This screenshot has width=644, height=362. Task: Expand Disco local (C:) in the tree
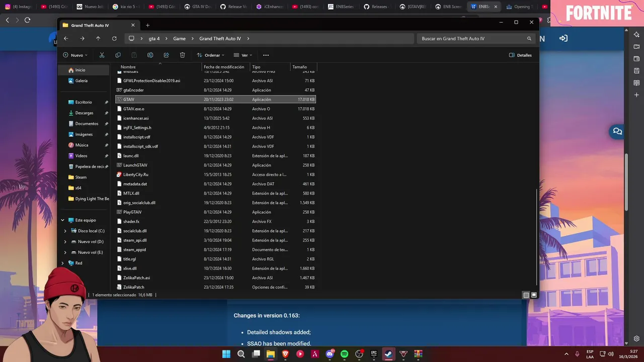click(65, 231)
